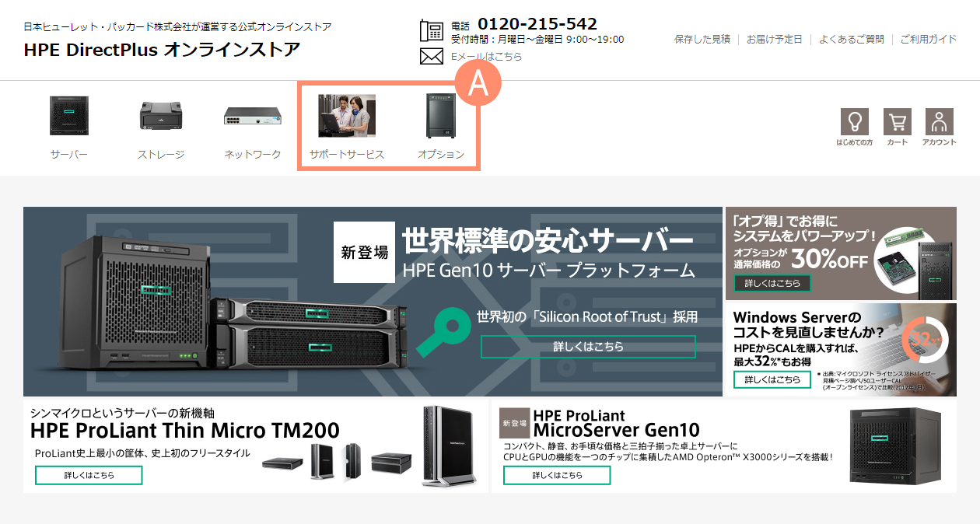
Task: Open the ストレージ category icon
Action: 160,116
